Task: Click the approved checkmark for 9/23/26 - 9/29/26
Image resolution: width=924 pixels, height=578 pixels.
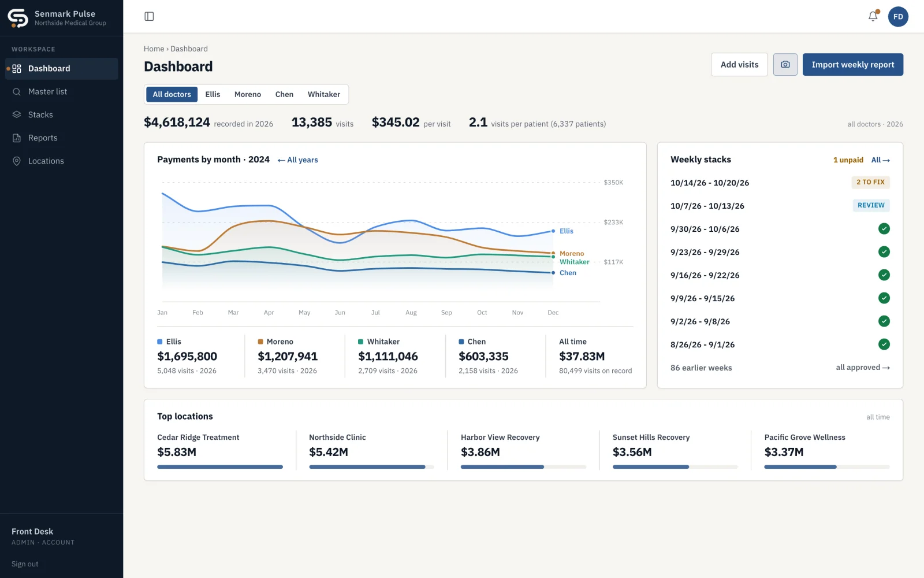Action: pos(884,252)
